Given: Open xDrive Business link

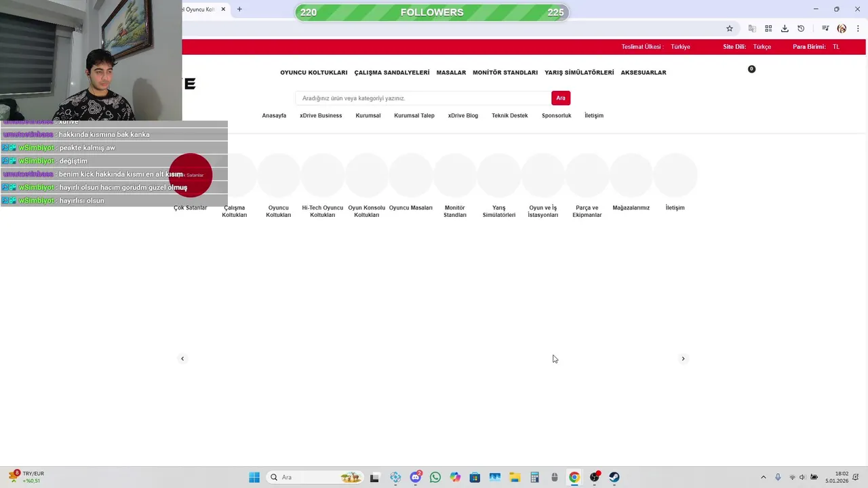Looking at the screenshot, I should [321, 116].
